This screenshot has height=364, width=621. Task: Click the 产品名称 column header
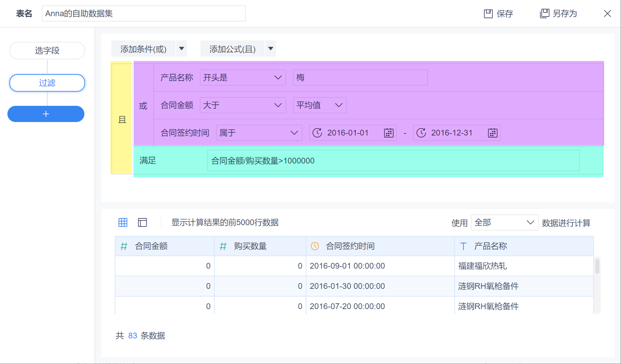point(524,246)
